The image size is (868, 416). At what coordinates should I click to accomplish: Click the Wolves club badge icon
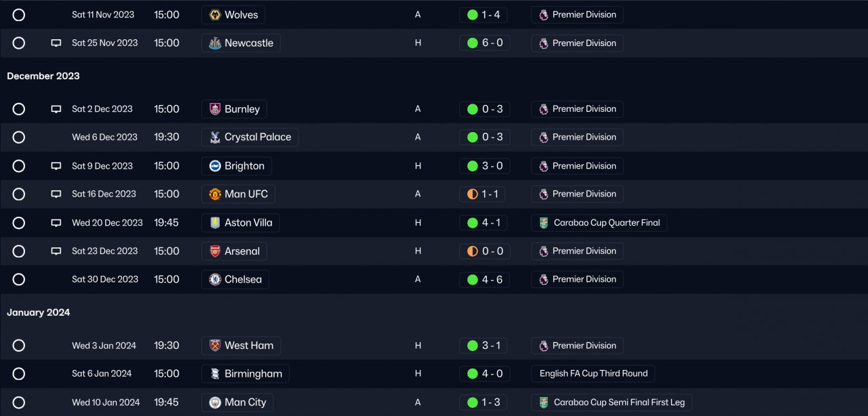click(215, 15)
